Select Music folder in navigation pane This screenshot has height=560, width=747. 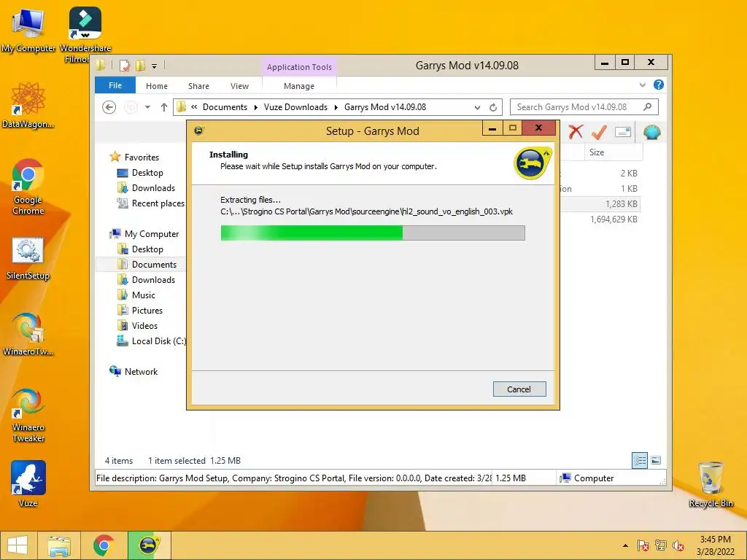[144, 295]
